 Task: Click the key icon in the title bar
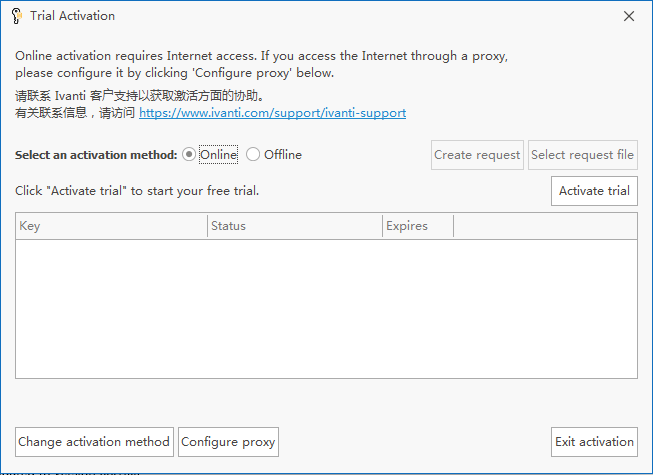(x=16, y=16)
